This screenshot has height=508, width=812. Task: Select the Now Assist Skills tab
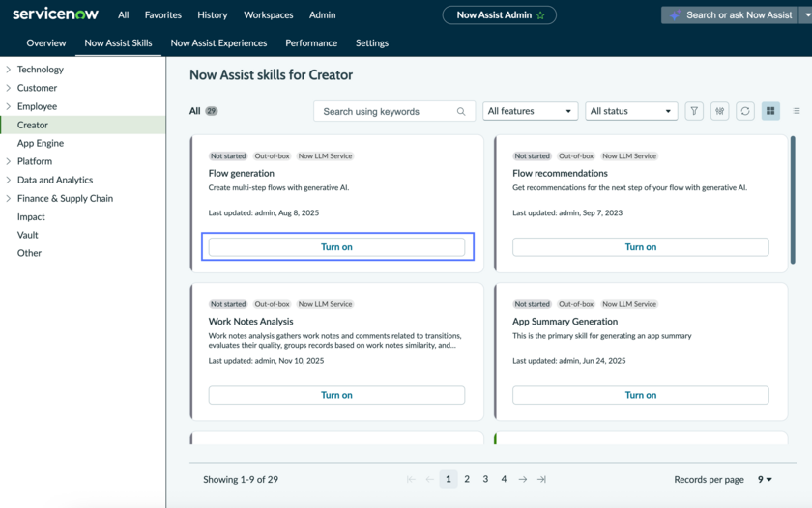tap(118, 42)
